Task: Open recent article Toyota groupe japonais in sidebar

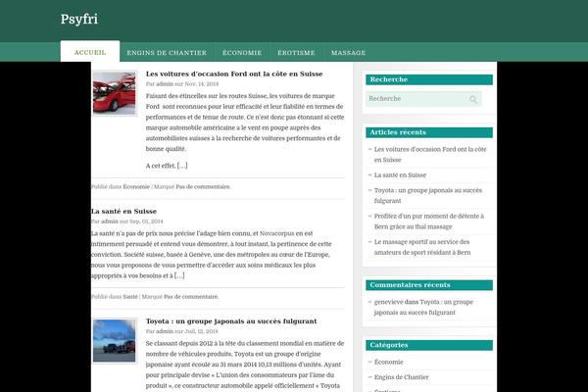Action: (428, 195)
